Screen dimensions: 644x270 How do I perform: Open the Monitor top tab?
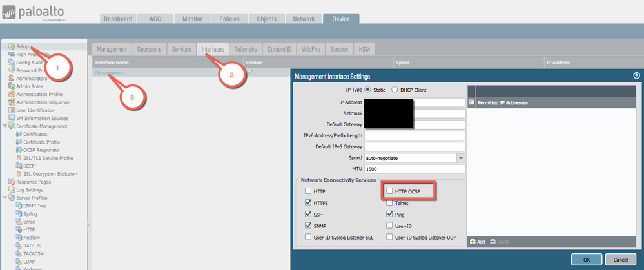(x=192, y=19)
